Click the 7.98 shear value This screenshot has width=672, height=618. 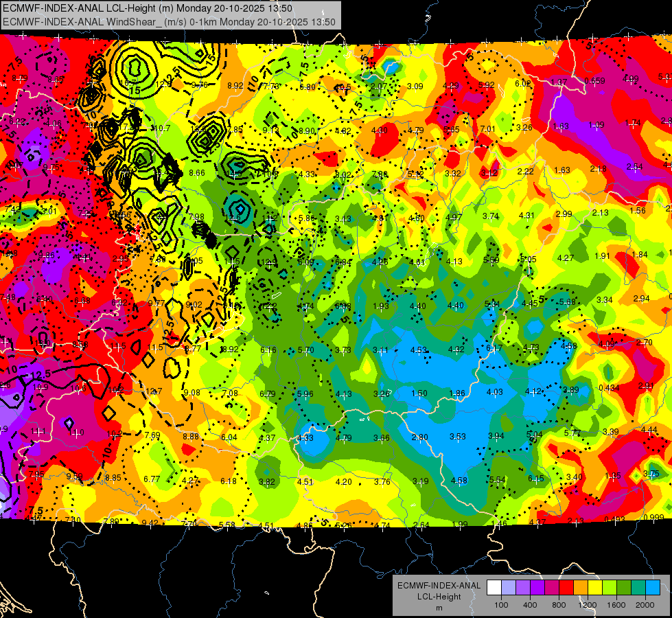pyautogui.click(x=196, y=217)
